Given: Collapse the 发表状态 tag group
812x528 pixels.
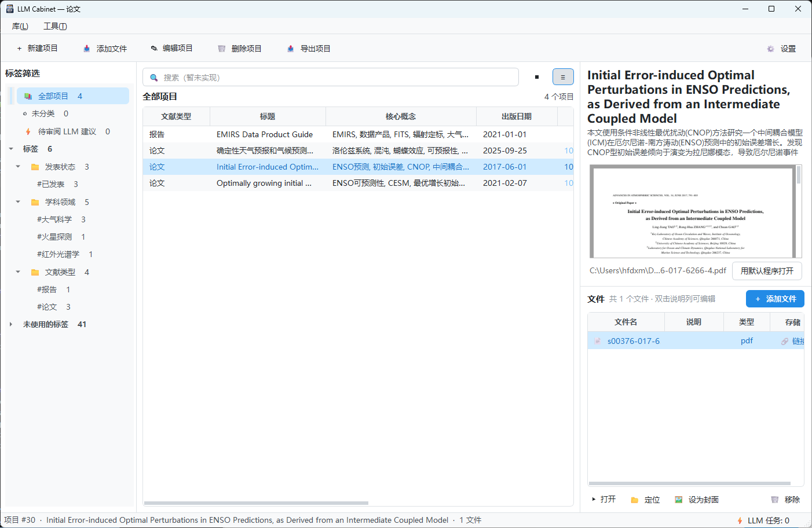Looking at the screenshot, I should tap(18, 167).
